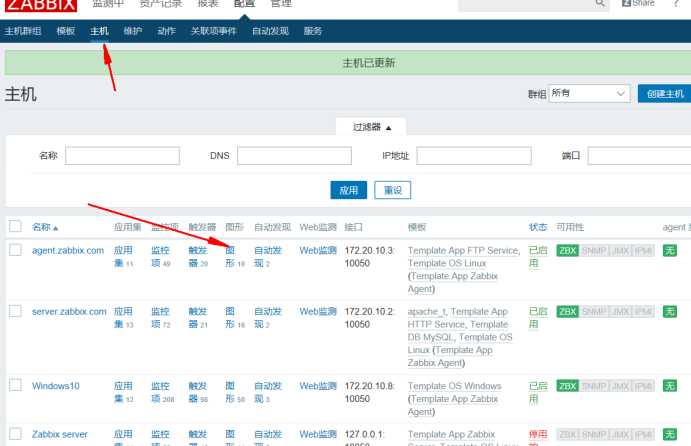
Task: Open the 群组 group dropdown
Action: click(x=589, y=93)
